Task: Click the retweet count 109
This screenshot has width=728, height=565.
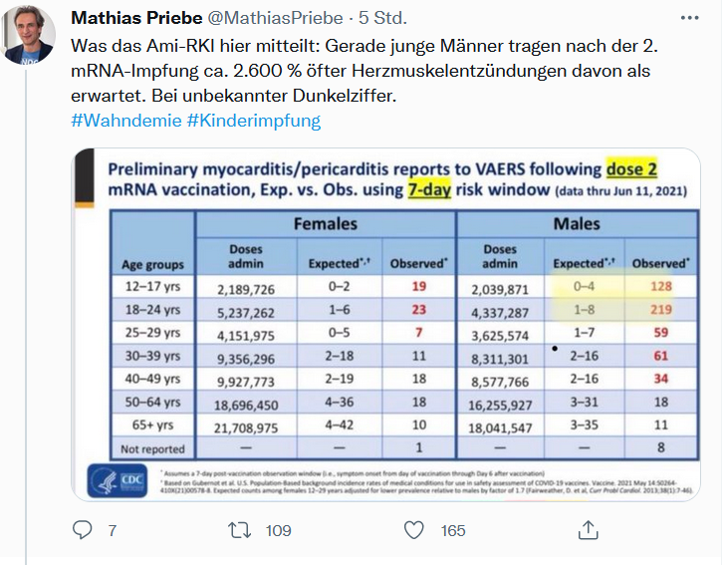Action: (x=277, y=530)
